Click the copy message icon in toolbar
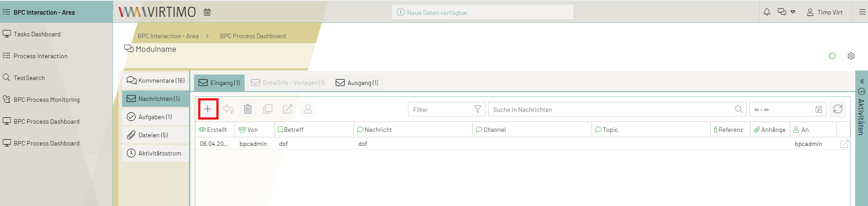868x206 pixels. pyautogui.click(x=268, y=109)
